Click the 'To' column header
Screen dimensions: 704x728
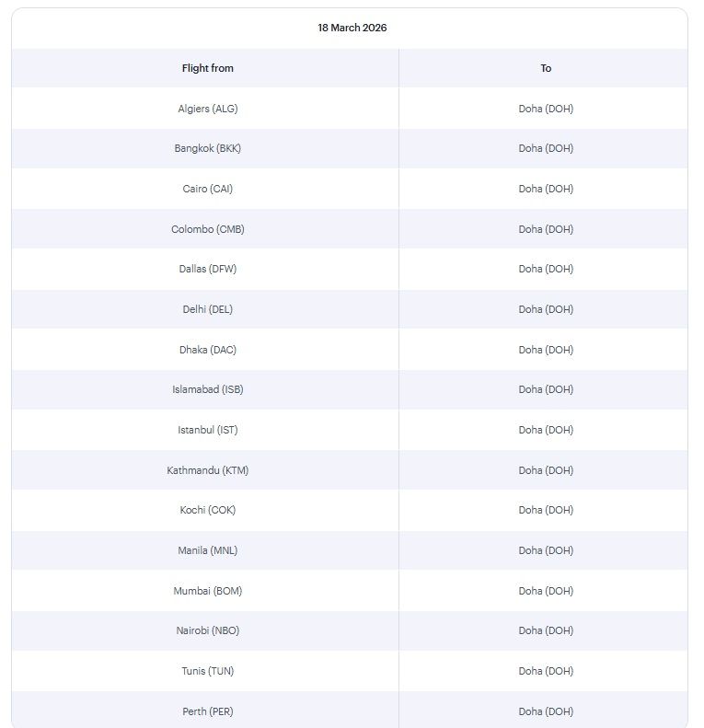pyautogui.click(x=546, y=68)
